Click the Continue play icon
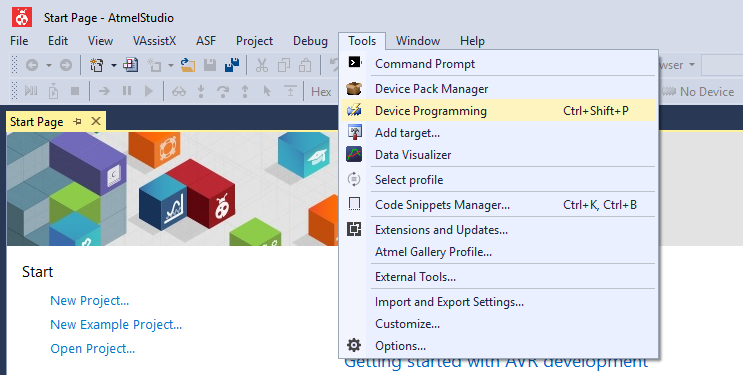 point(149,91)
